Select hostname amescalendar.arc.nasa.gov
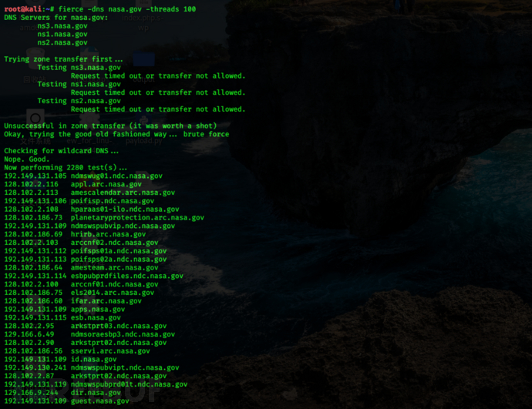Image resolution: width=532 pixels, height=409 pixels. [123, 193]
